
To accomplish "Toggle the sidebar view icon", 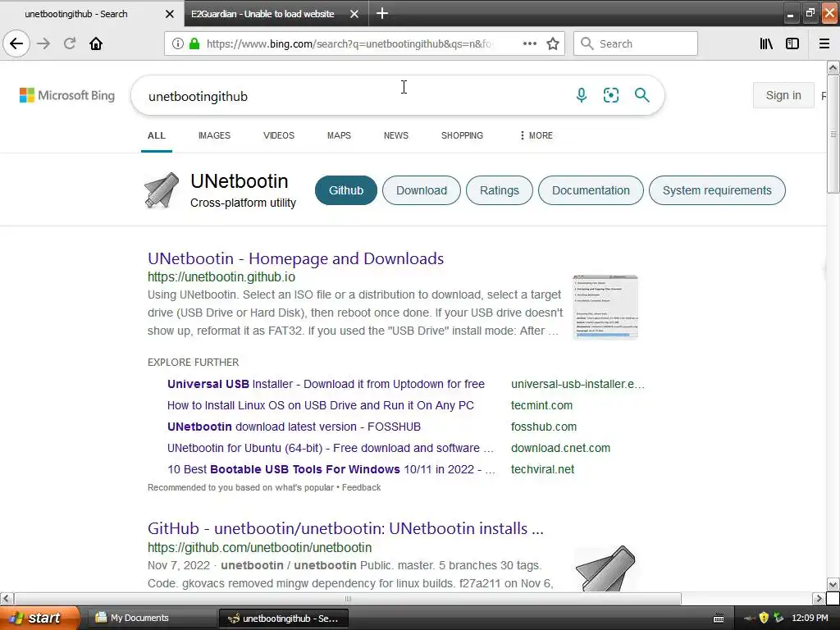I will (x=792, y=43).
